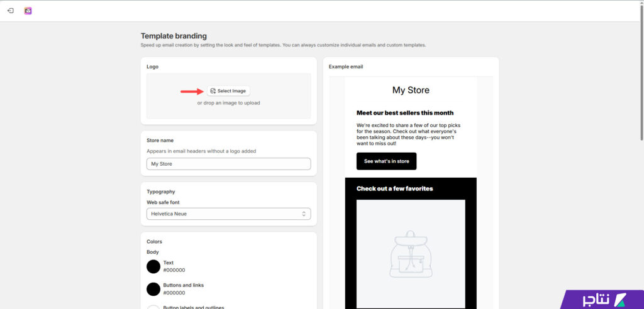Click See what's in store button
This screenshot has width=644, height=309.
click(x=387, y=161)
